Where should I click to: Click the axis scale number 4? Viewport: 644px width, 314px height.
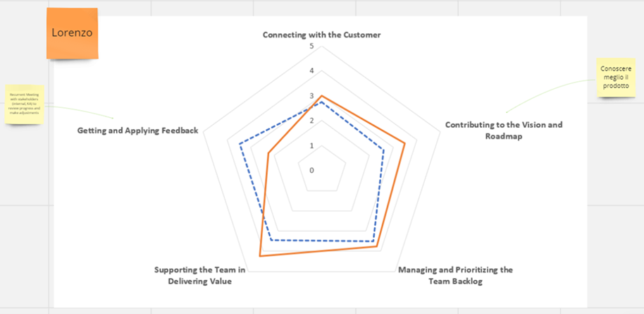click(x=311, y=71)
